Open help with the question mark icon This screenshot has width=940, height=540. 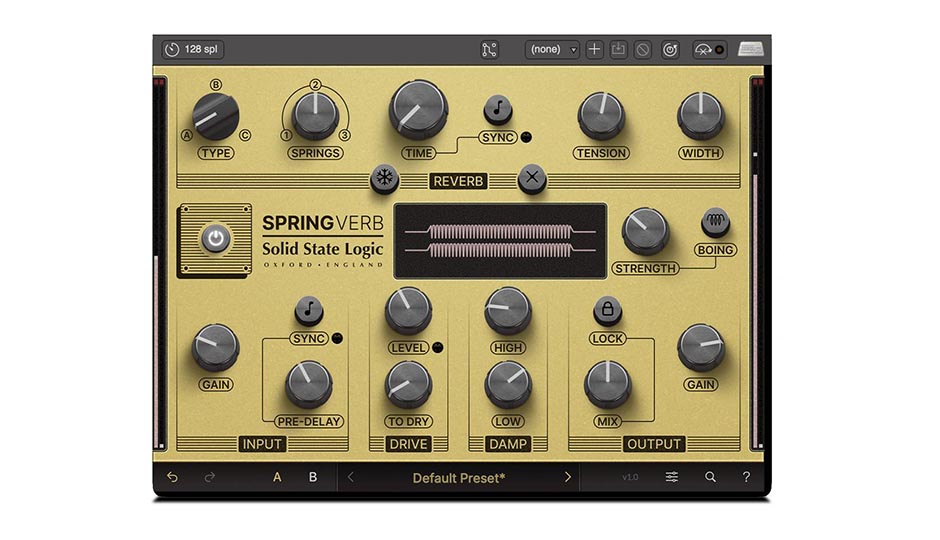[746, 478]
